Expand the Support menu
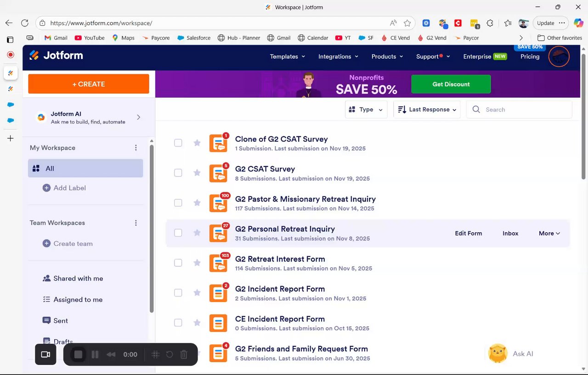The height and width of the screenshot is (375, 588). coord(433,56)
